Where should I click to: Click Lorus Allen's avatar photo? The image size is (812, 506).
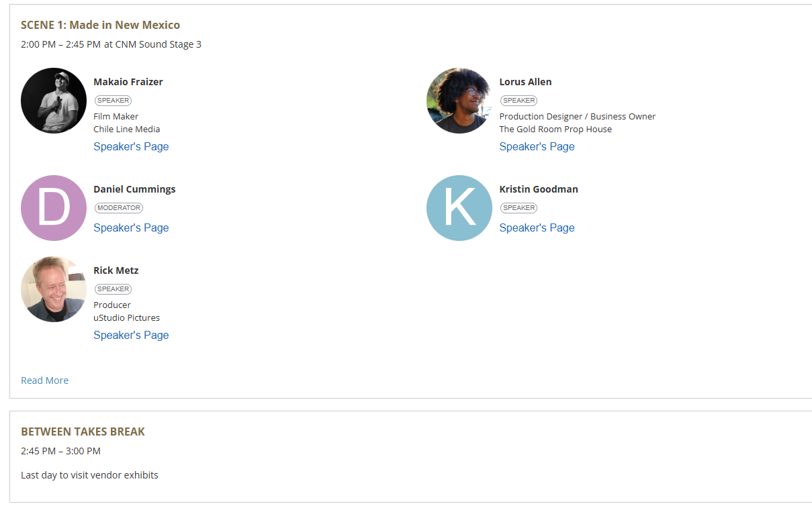459,101
